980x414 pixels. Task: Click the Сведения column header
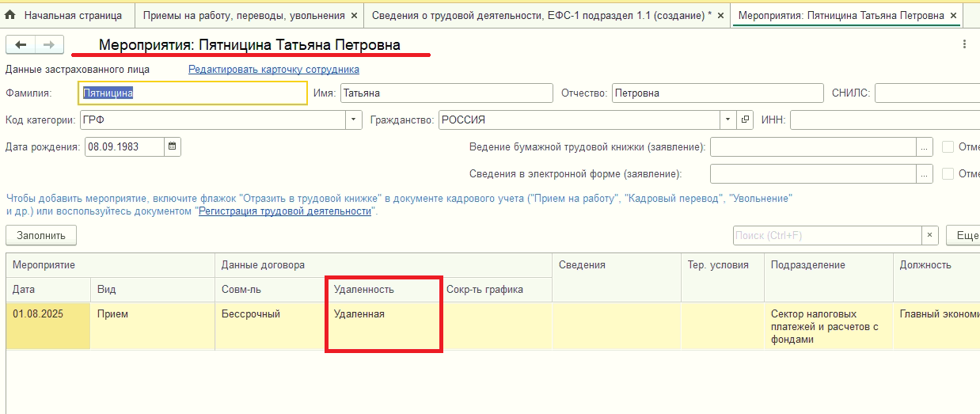point(617,277)
